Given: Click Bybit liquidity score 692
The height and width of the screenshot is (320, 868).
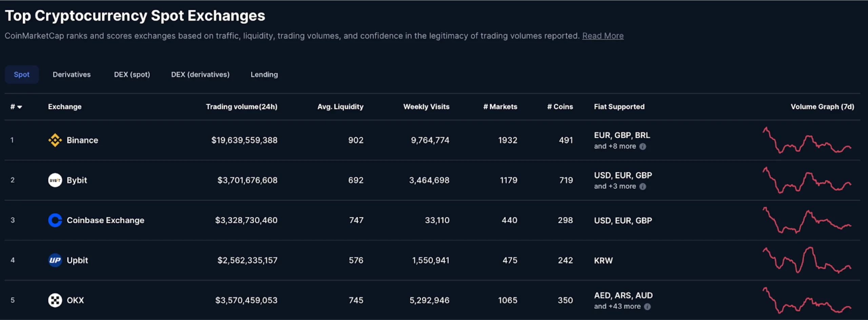Looking at the screenshot, I should (x=356, y=180).
